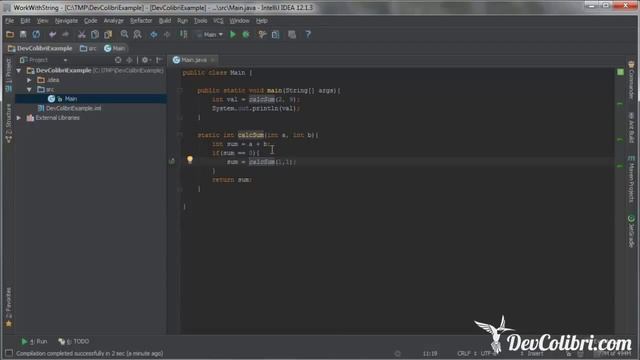Select DevColibriExample.iml file in tree
Image resolution: width=640 pixels, height=360 pixels.
(x=73, y=108)
